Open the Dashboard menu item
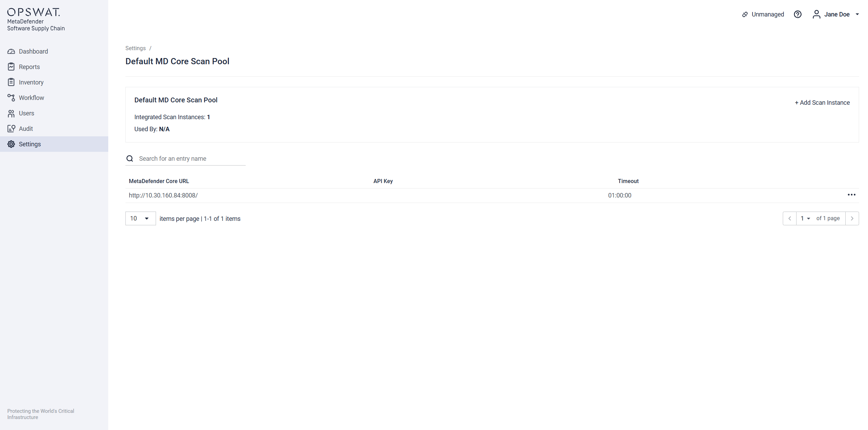 pyautogui.click(x=54, y=52)
